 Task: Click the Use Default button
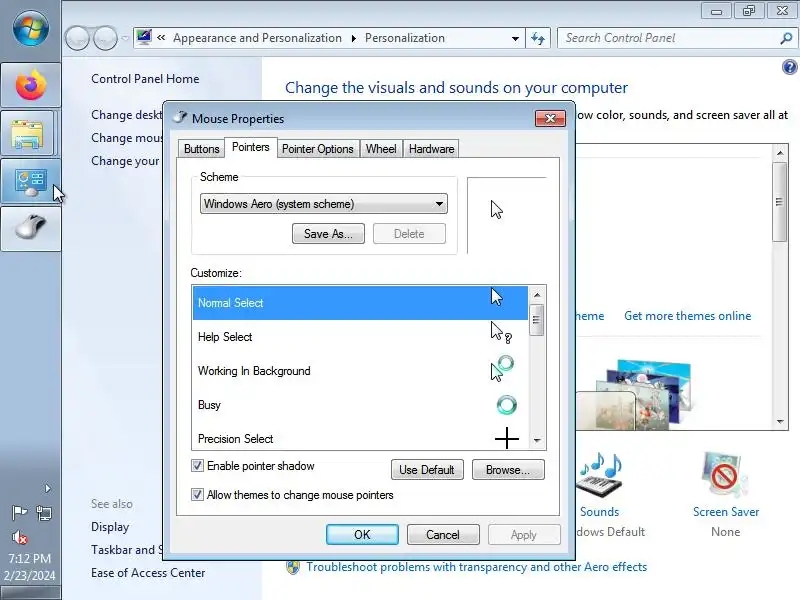(x=427, y=469)
